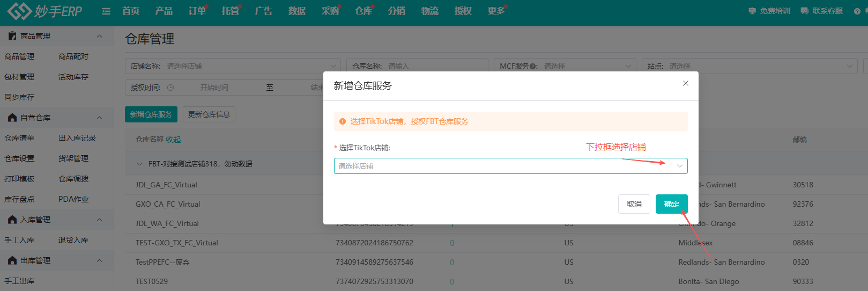868x291 pixels.
Task: Open 打印模板 in the sidebar
Action: coord(19,179)
